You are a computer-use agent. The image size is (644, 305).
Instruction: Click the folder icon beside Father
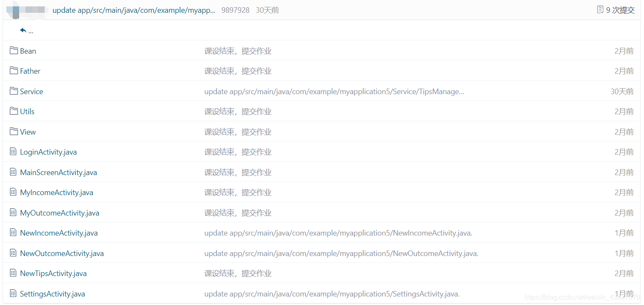pos(14,71)
